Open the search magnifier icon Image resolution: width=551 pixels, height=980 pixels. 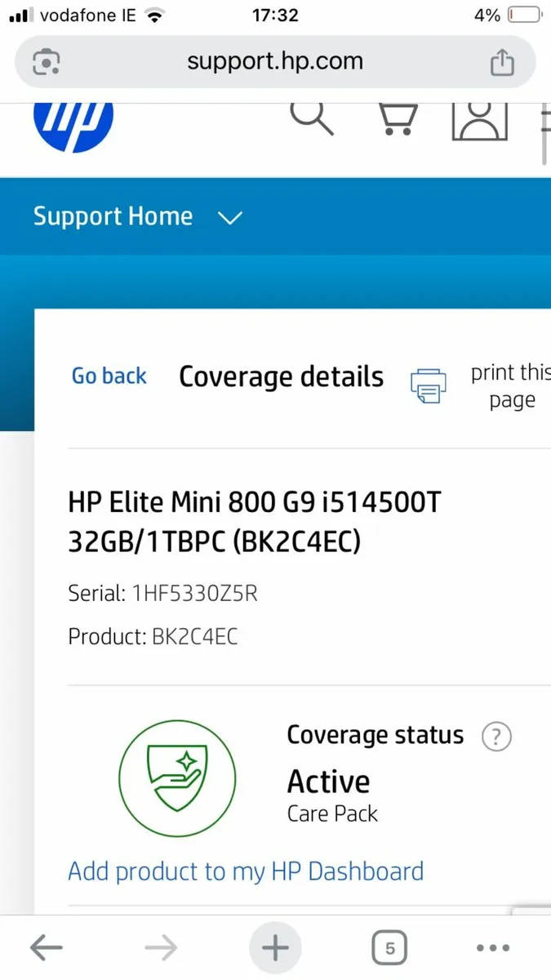(x=311, y=117)
